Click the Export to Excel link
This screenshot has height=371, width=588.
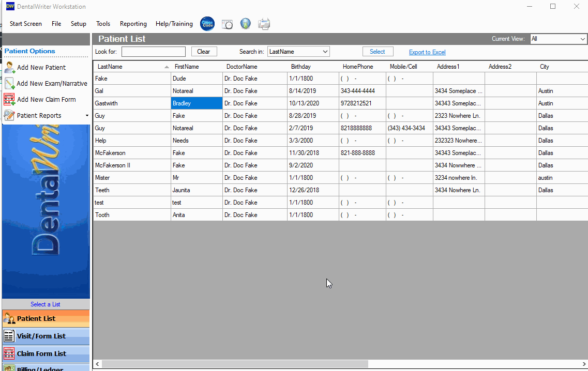tap(427, 52)
